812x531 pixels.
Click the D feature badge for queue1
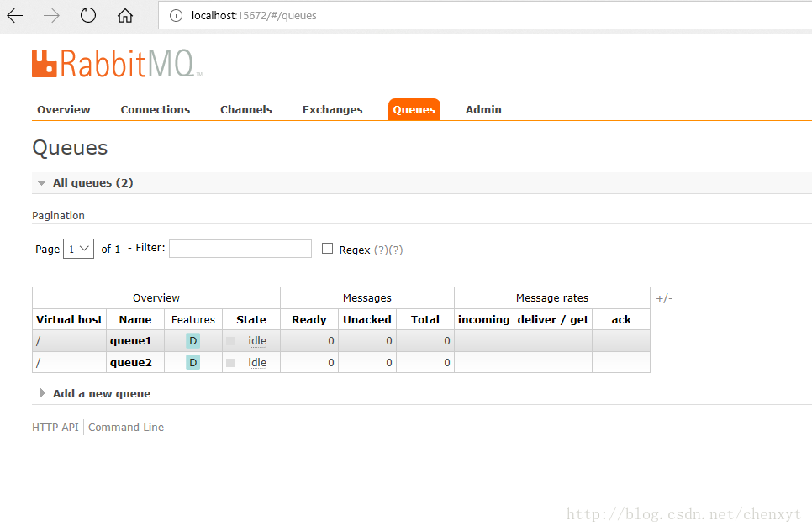(x=193, y=341)
